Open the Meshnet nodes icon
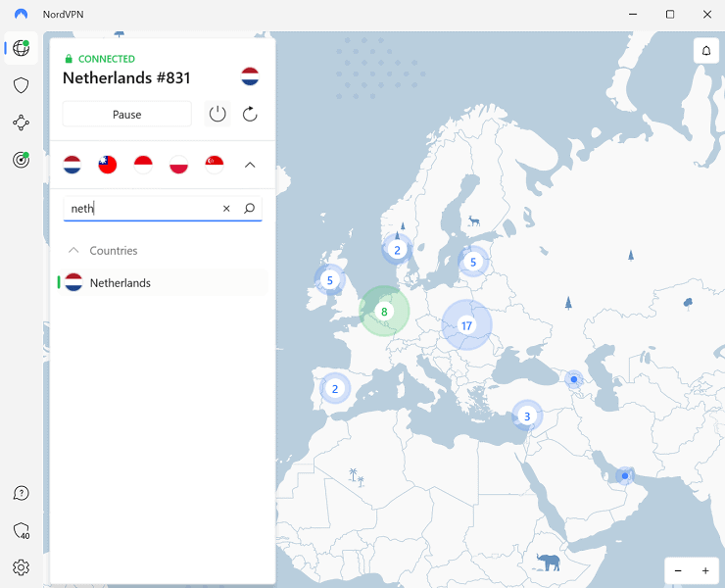Image resolution: width=725 pixels, height=588 pixels. click(21, 122)
